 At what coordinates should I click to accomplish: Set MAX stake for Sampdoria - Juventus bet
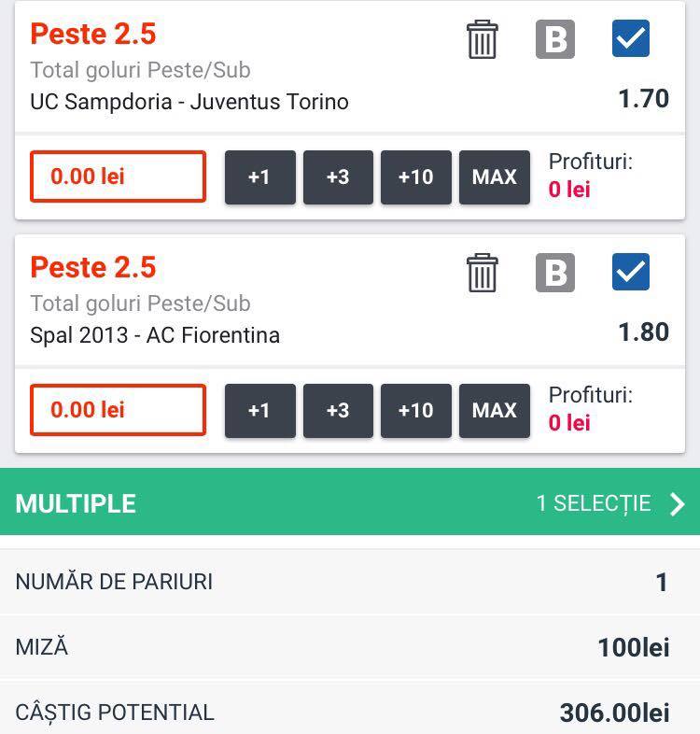[x=495, y=177]
